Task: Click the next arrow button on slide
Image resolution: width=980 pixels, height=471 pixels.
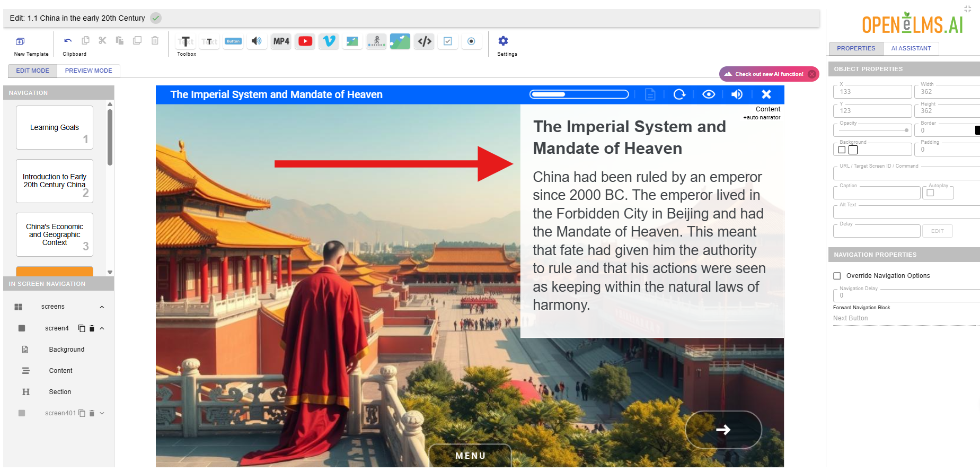Action: pos(723,430)
